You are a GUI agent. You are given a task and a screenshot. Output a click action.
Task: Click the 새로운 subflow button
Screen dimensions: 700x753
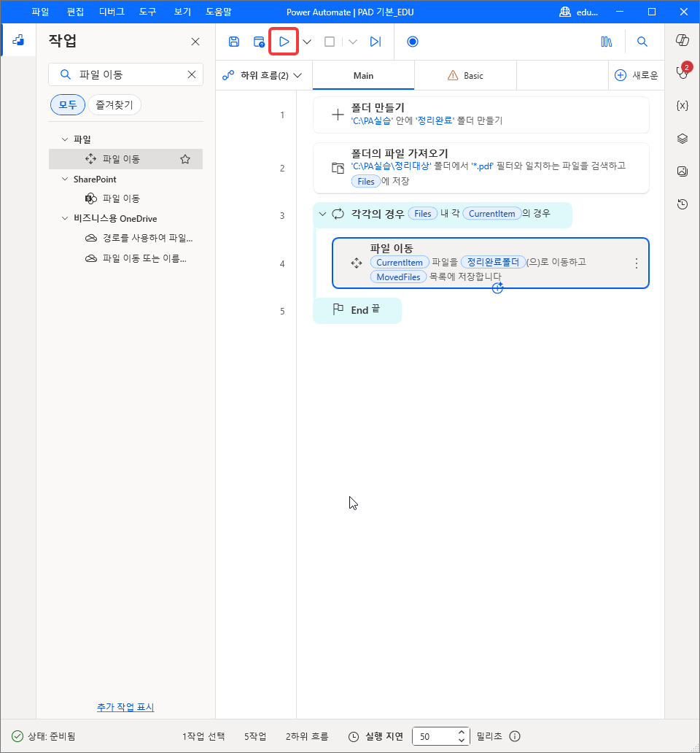[x=636, y=75]
